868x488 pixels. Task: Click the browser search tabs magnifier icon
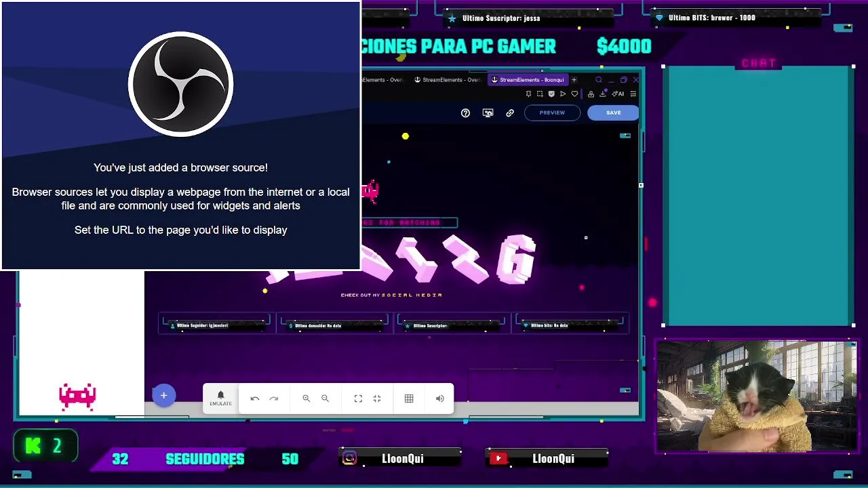pos(599,80)
